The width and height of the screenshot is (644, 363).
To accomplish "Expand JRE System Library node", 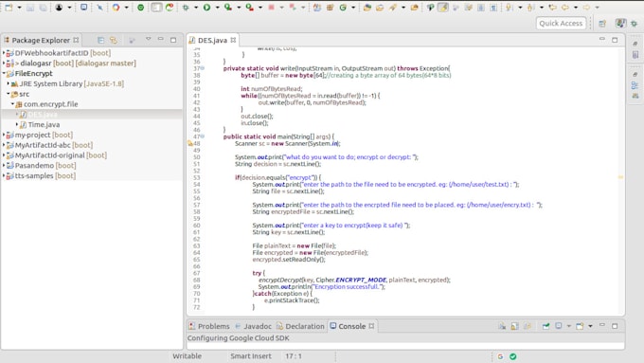I will (x=9, y=83).
